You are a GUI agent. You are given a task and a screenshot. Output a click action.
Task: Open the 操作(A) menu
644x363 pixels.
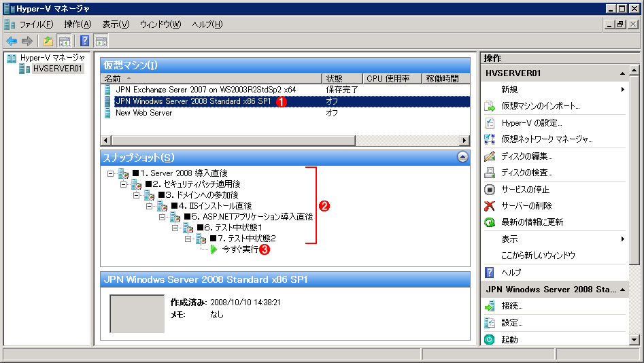pos(78,24)
